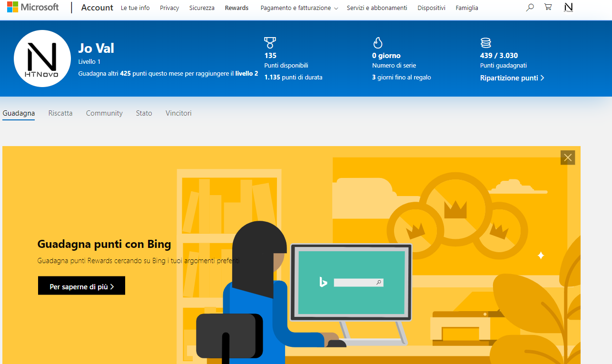Image resolution: width=612 pixels, height=364 pixels.
Task: Switch to the Riscatta tab
Action: point(60,113)
